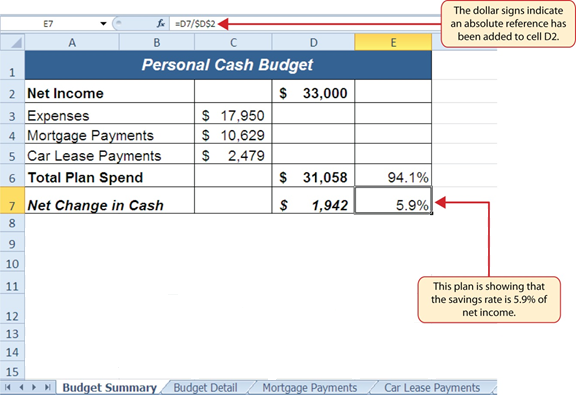Select the Net Change in Cash label
Viewport: 584px width, 395px height.
tap(110, 200)
